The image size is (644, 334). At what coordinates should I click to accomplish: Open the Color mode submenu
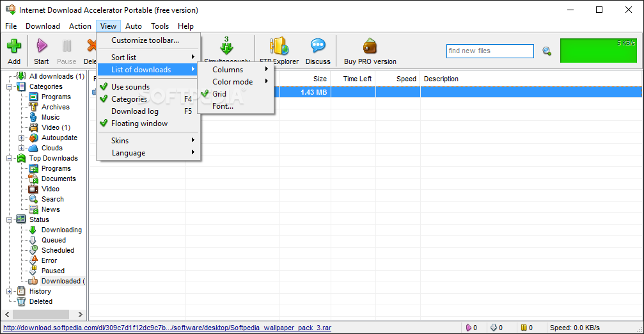coord(236,82)
